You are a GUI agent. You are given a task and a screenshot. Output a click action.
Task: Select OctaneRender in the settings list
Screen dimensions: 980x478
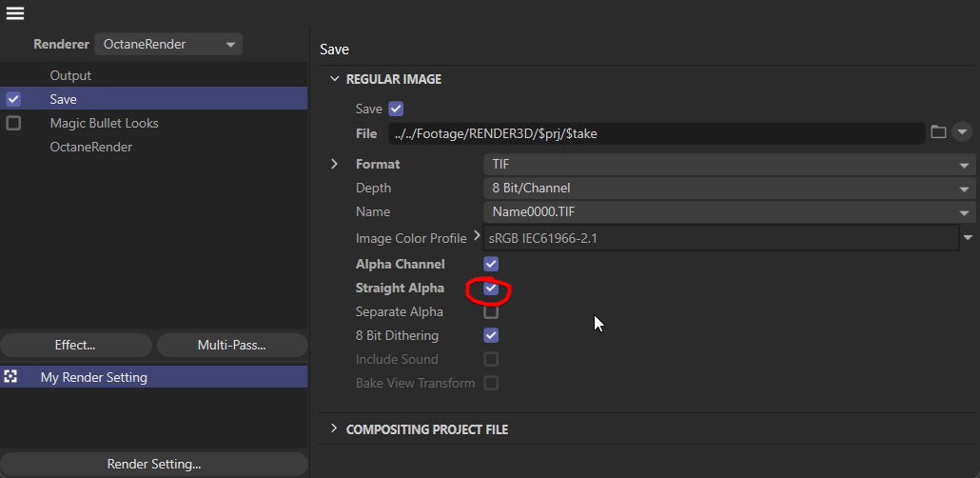tap(91, 147)
